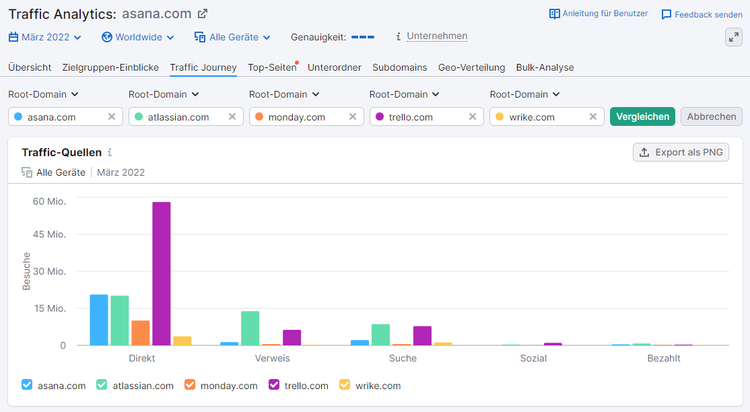Switch to Zielgruppen-Einblicke tab
750x412 pixels.
coord(110,67)
